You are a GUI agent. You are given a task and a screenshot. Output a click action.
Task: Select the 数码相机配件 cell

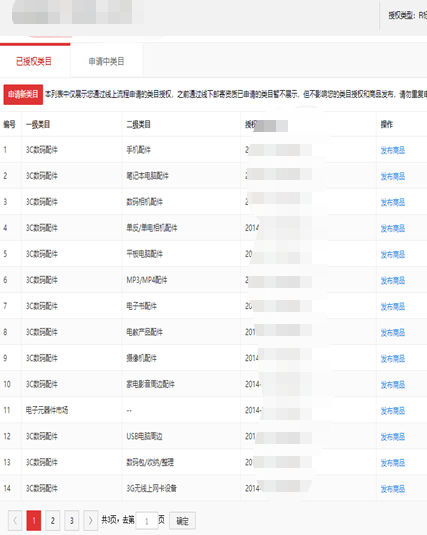(x=144, y=202)
